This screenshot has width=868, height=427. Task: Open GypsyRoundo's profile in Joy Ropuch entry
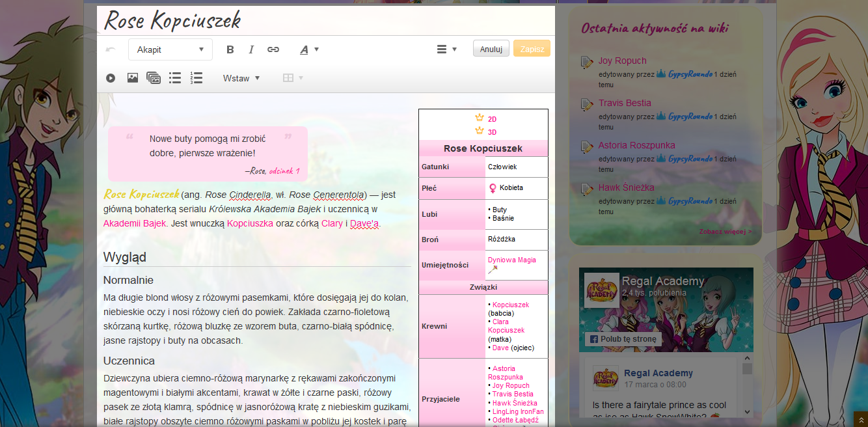coord(690,74)
